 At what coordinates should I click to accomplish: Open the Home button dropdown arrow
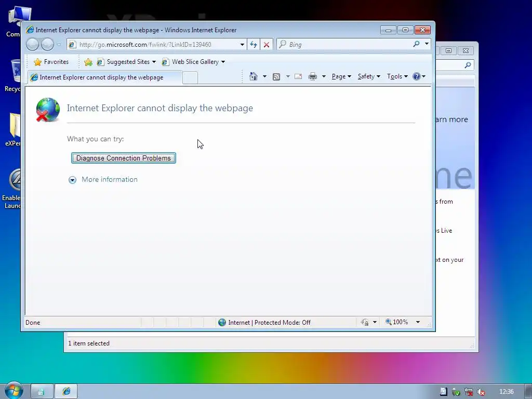[x=264, y=76]
